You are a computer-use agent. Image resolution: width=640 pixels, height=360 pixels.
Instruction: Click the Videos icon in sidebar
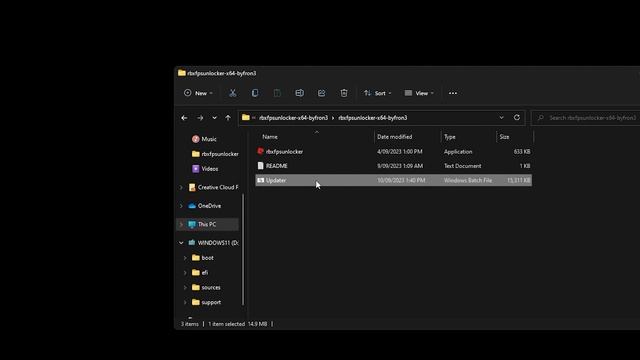196,169
